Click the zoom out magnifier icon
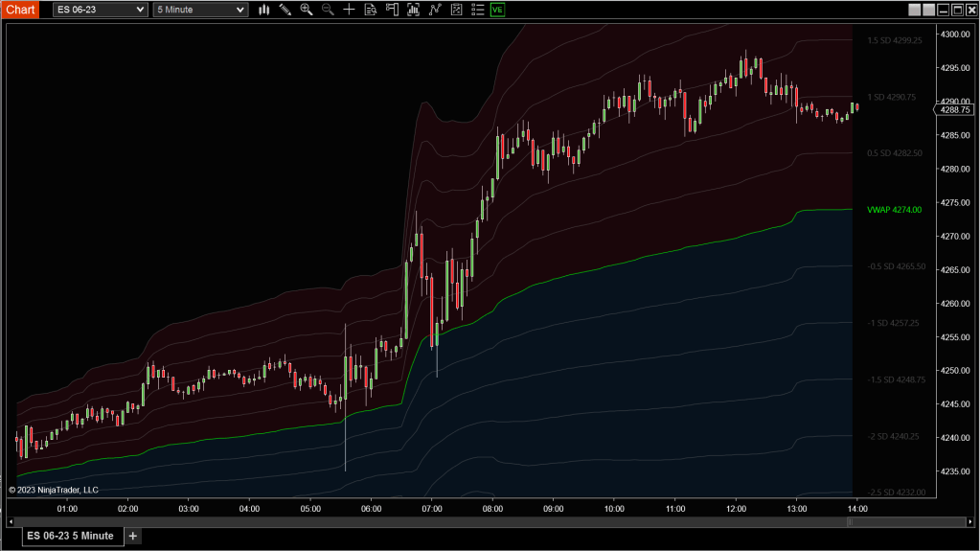Viewport: 980px width, 551px height. tap(328, 10)
